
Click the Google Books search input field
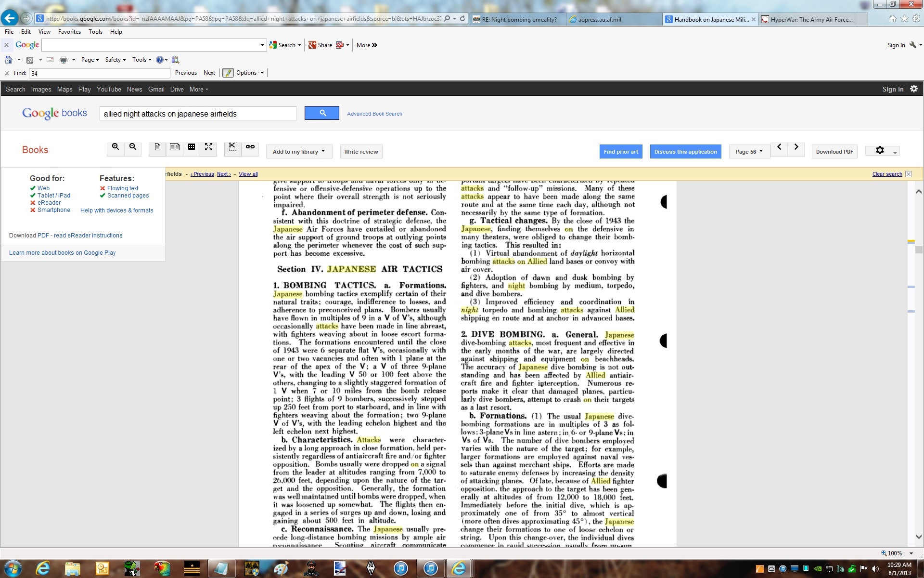coord(198,114)
